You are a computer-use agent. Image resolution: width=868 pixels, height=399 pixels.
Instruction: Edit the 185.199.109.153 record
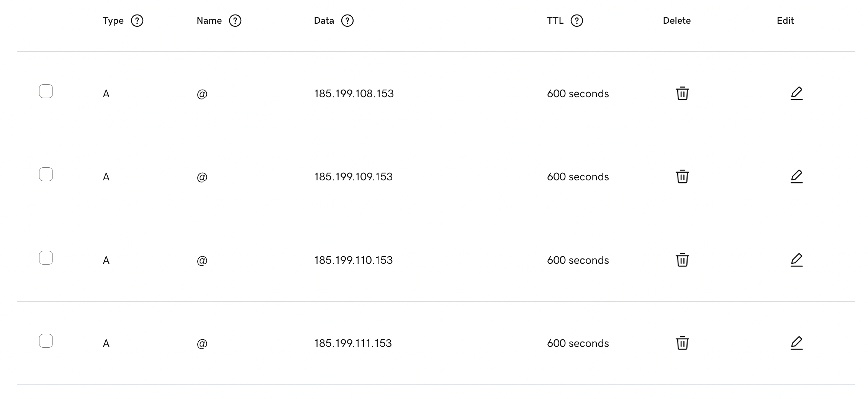click(796, 177)
